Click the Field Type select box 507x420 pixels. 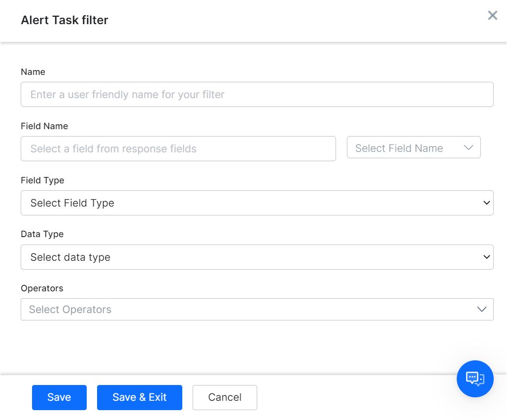[257, 203]
